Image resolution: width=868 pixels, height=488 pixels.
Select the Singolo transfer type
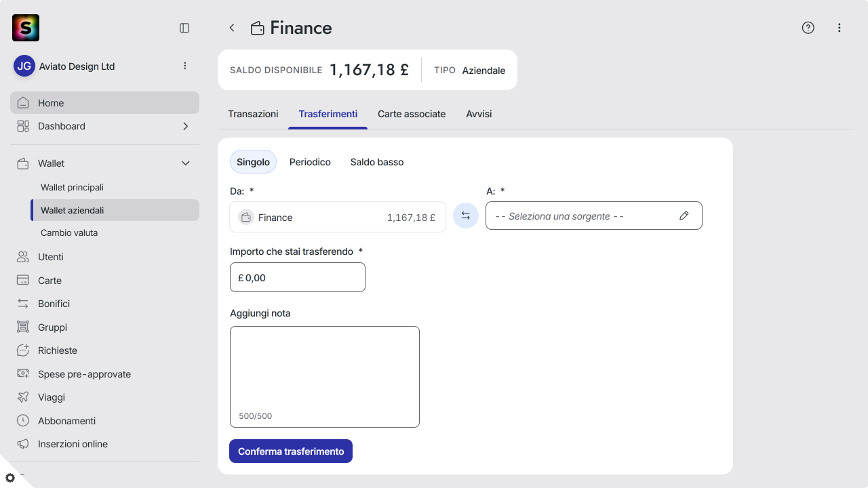coord(253,162)
